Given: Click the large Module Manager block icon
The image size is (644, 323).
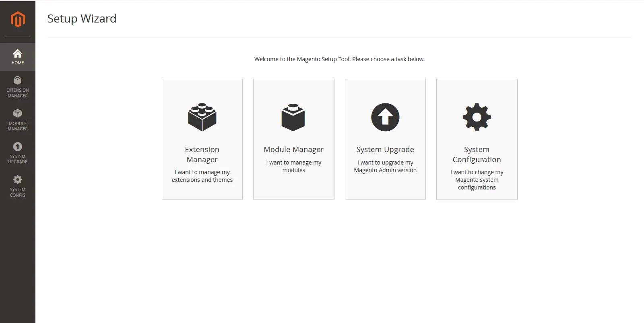Looking at the screenshot, I should coord(293,117).
